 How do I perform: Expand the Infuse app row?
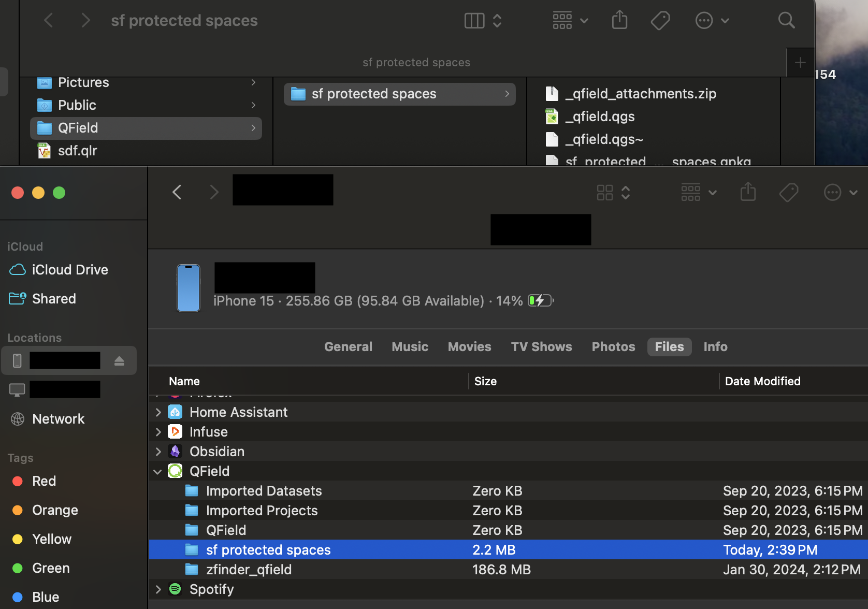coord(158,432)
